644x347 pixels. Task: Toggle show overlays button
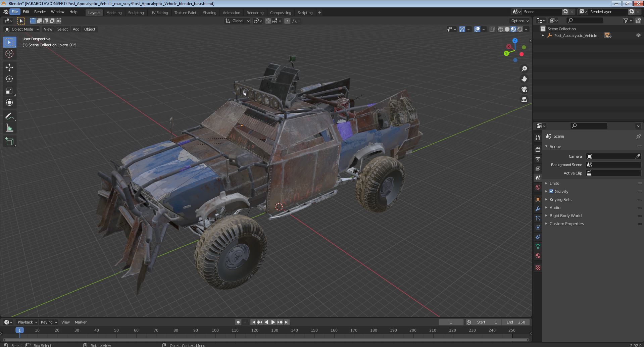pyautogui.click(x=477, y=29)
